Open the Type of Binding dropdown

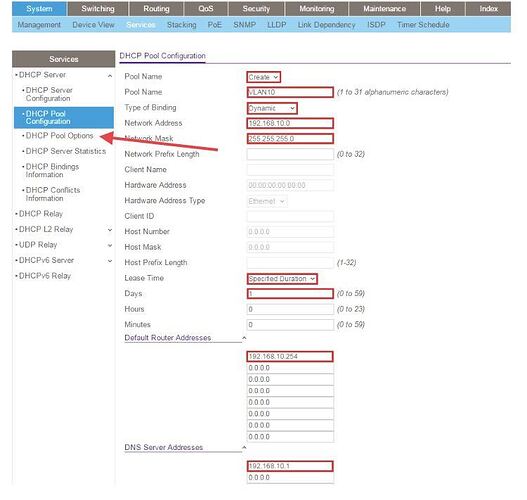click(x=272, y=108)
